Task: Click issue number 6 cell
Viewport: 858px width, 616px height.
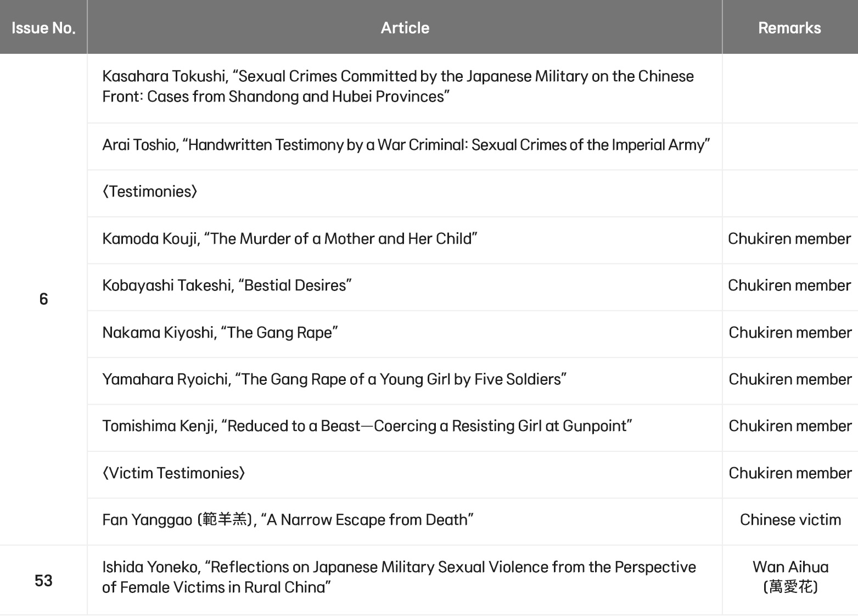Action: pos(43,299)
